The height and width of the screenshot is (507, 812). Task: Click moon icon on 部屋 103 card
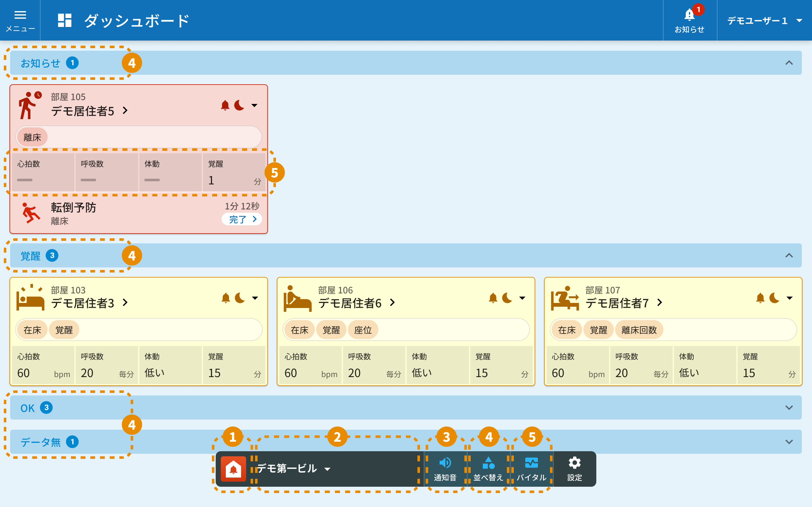240,298
